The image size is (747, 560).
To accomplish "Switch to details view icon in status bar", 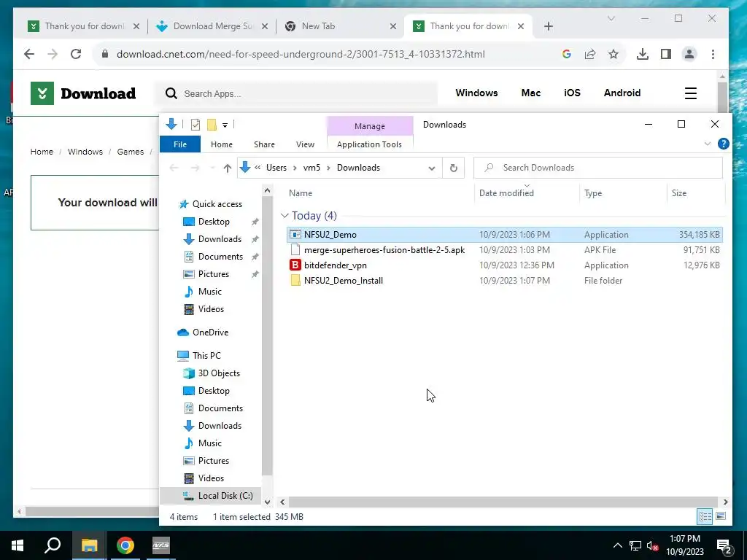I will (705, 517).
